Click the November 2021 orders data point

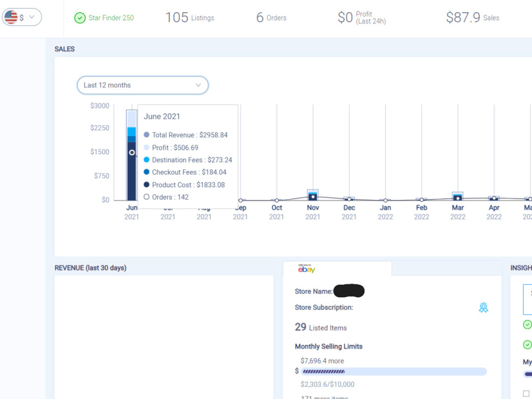(x=313, y=197)
